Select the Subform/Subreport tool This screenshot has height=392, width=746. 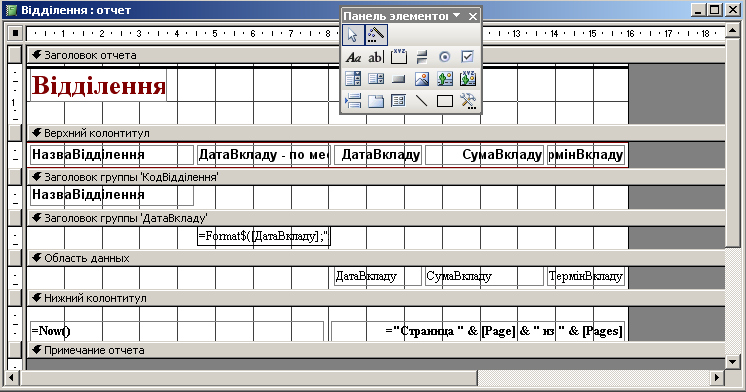click(x=399, y=101)
